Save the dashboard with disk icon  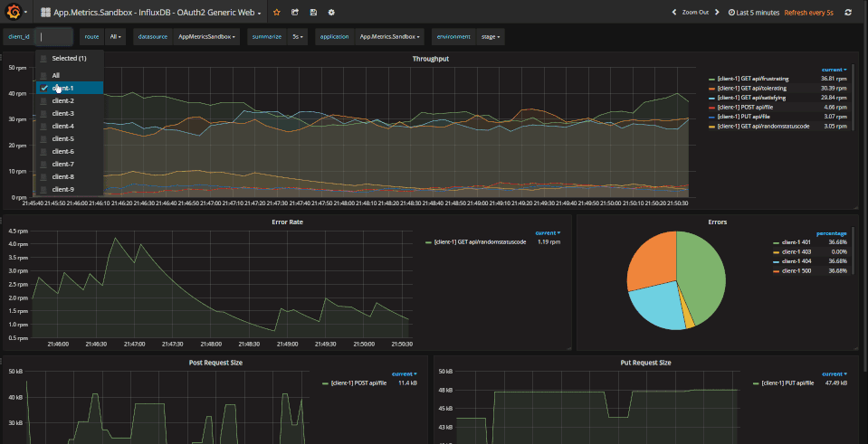pos(313,13)
